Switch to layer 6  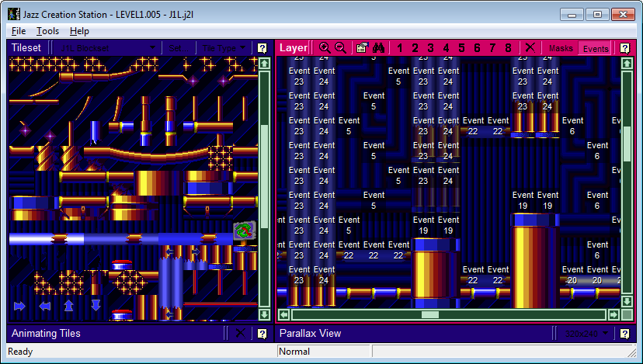pos(477,48)
